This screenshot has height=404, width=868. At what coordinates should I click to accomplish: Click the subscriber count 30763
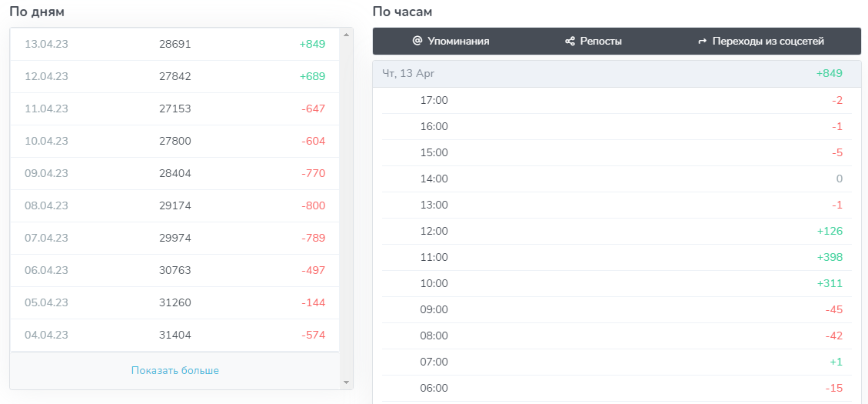pyautogui.click(x=175, y=270)
